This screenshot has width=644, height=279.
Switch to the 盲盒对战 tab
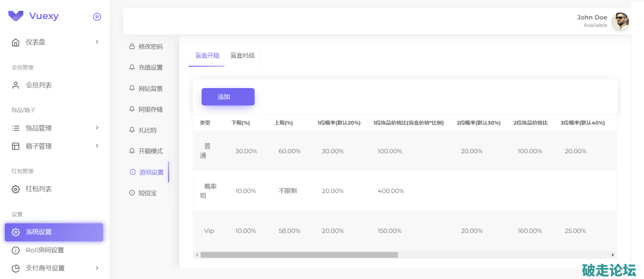242,56
